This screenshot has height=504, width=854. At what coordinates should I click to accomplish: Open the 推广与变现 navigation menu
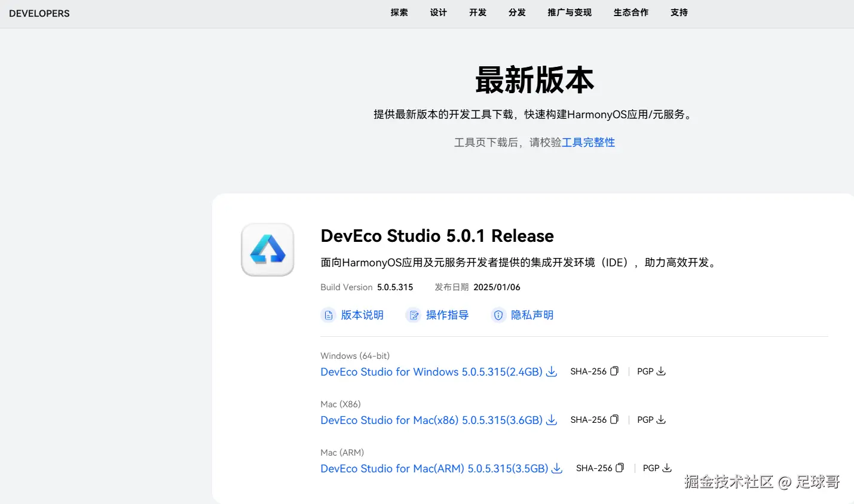[570, 13]
